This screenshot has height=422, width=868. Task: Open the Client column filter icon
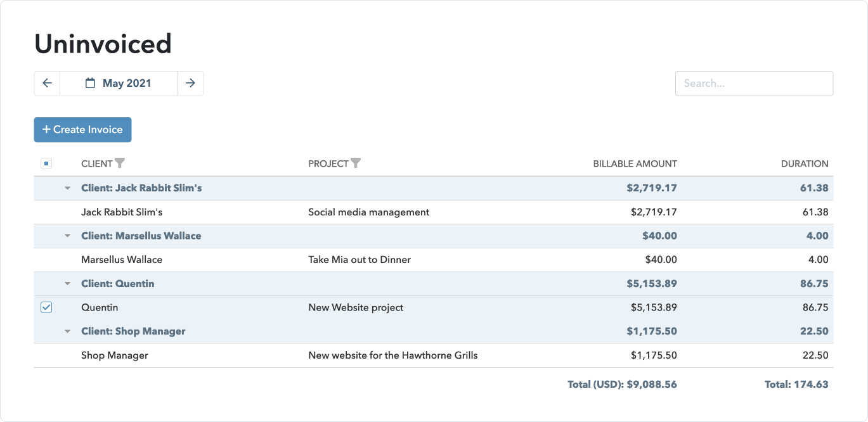click(x=120, y=163)
